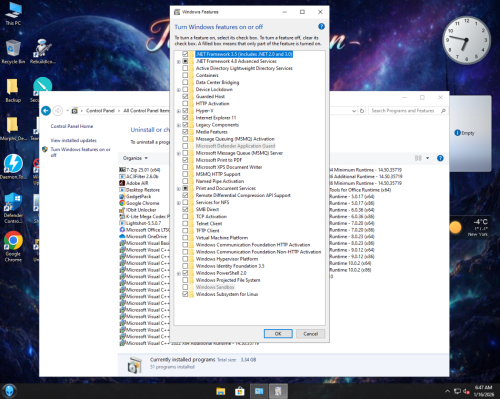Click Control Panel in the breadcrumb path
The width and height of the screenshot is (500, 399).
point(100,111)
